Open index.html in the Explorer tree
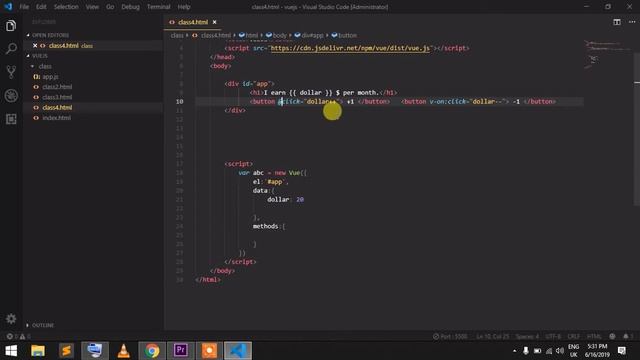 [x=56, y=118]
